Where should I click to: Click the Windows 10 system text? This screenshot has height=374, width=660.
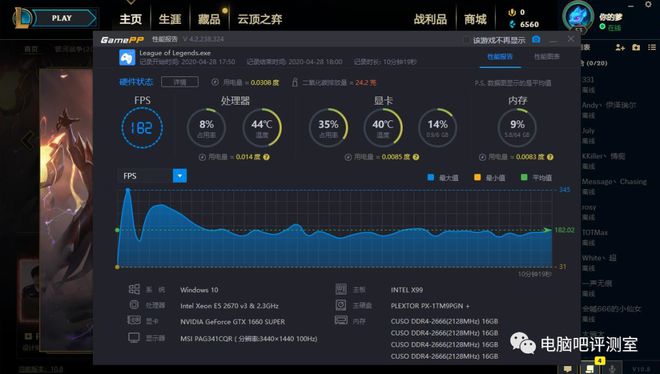coord(199,290)
